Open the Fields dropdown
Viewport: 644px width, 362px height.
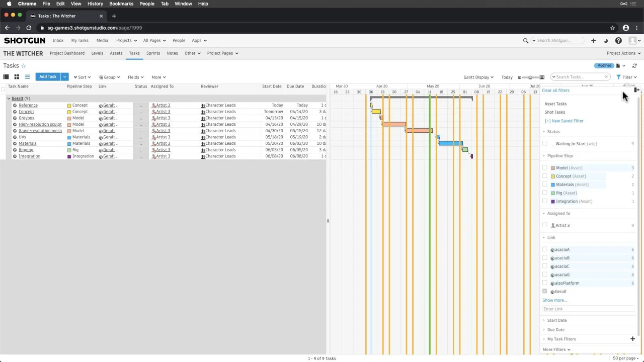(x=136, y=77)
